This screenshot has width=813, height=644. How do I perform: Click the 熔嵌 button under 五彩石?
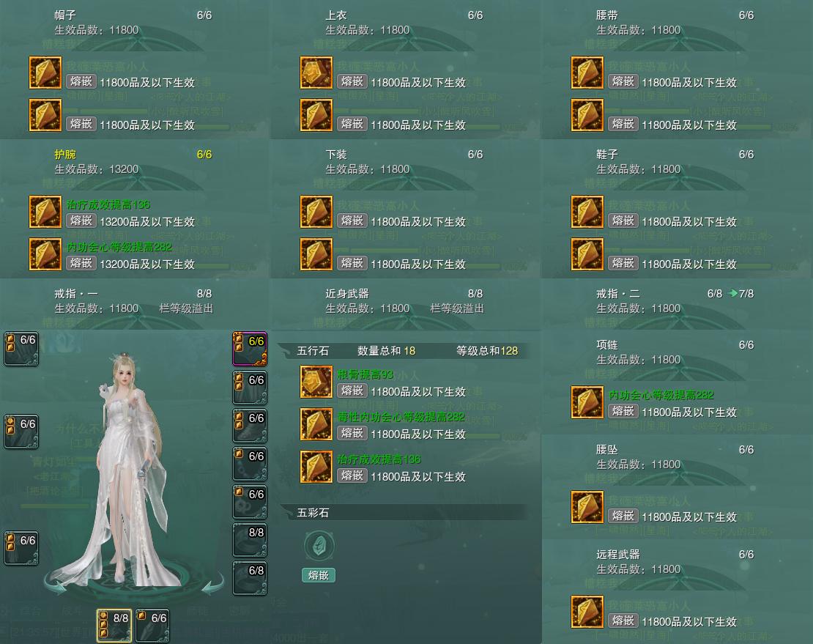[x=319, y=575]
